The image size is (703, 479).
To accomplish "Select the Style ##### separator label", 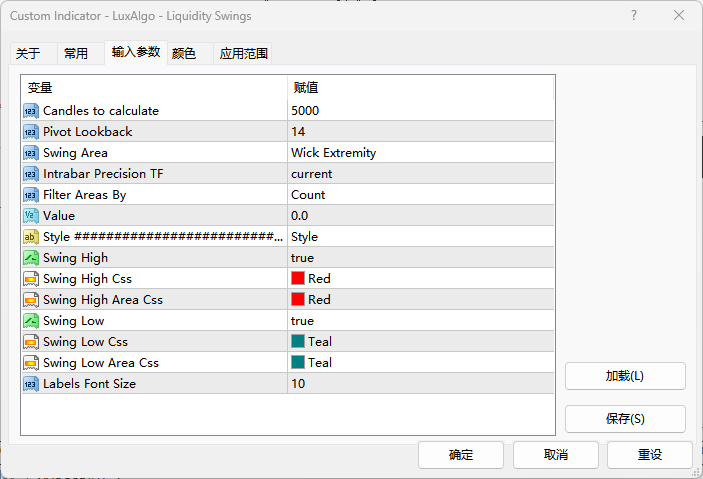I will pos(163,237).
